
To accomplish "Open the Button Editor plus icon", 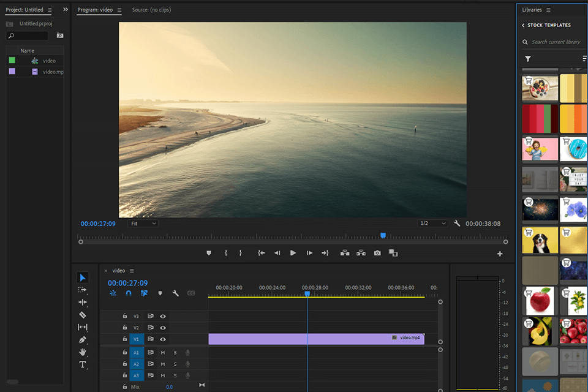I will coord(500,254).
